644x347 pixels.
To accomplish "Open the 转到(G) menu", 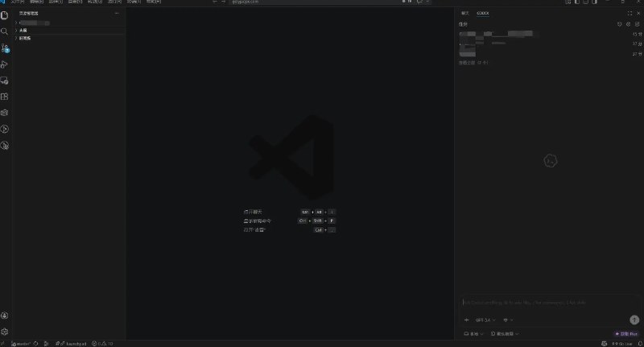I will (x=95, y=2).
